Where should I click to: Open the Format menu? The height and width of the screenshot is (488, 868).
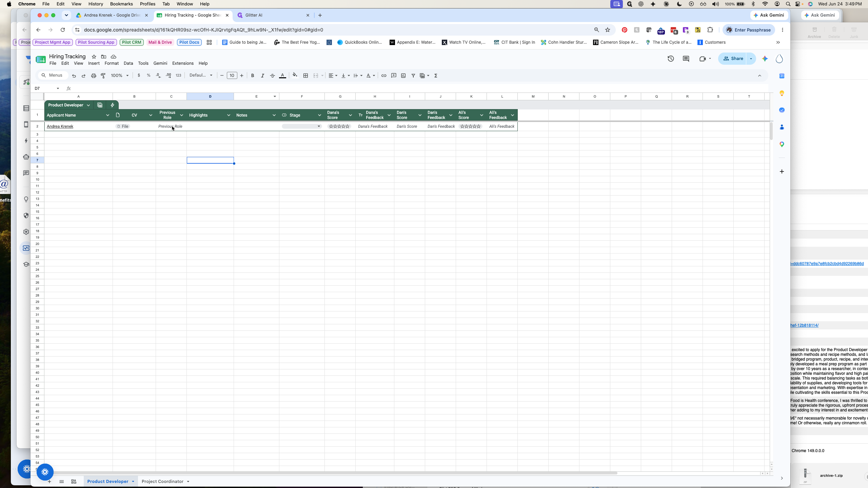point(112,63)
